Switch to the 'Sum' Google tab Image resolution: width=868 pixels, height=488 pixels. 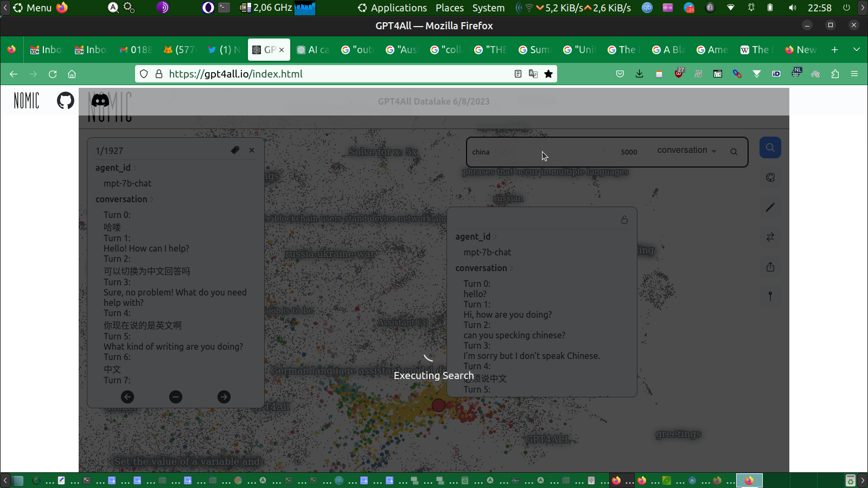(534, 49)
